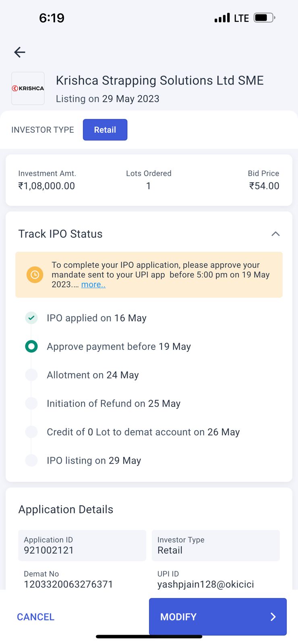This screenshot has height=644, width=298.
Task: Tap the Credit to demat account step circle
Action: 31,432
